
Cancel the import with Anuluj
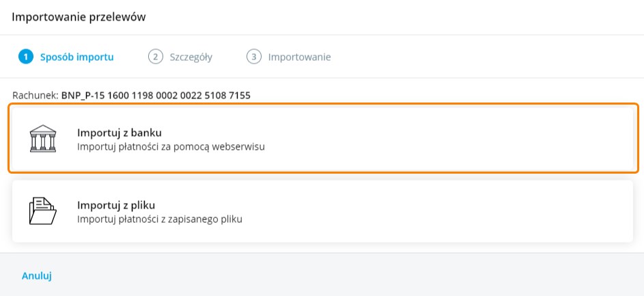[x=37, y=276]
